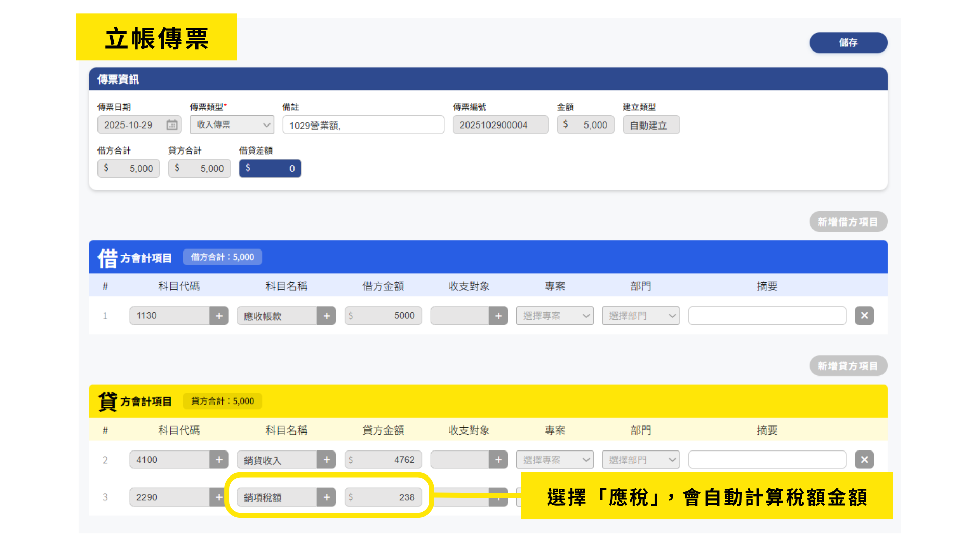Click plus icon in row 2 收支對象 field
The width and height of the screenshot is (980, 551).
498,460
